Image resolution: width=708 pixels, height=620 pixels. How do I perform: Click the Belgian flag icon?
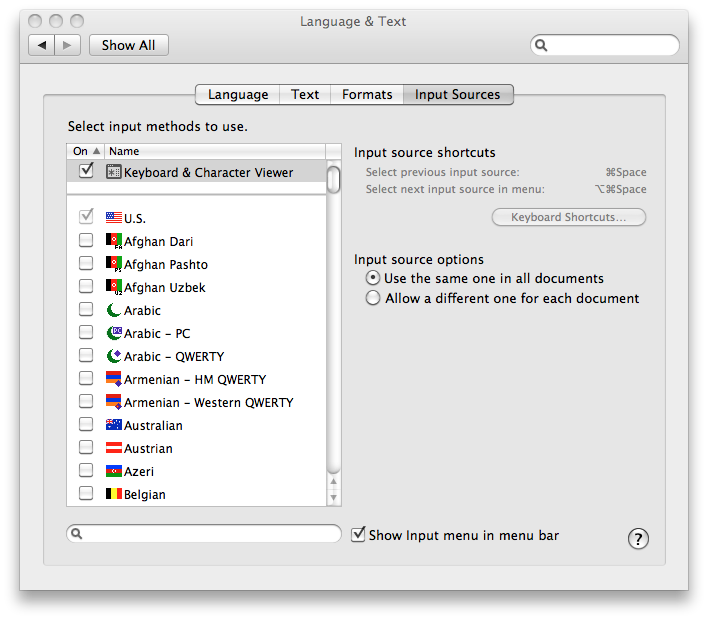click(114, 494)
